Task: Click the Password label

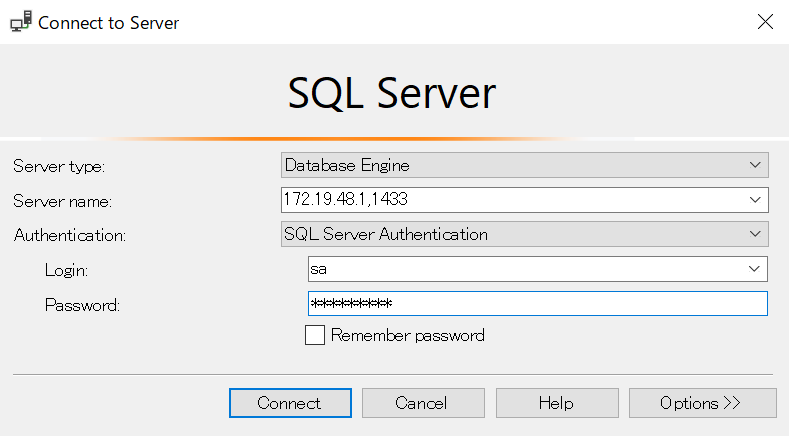Action: point(82,305)
